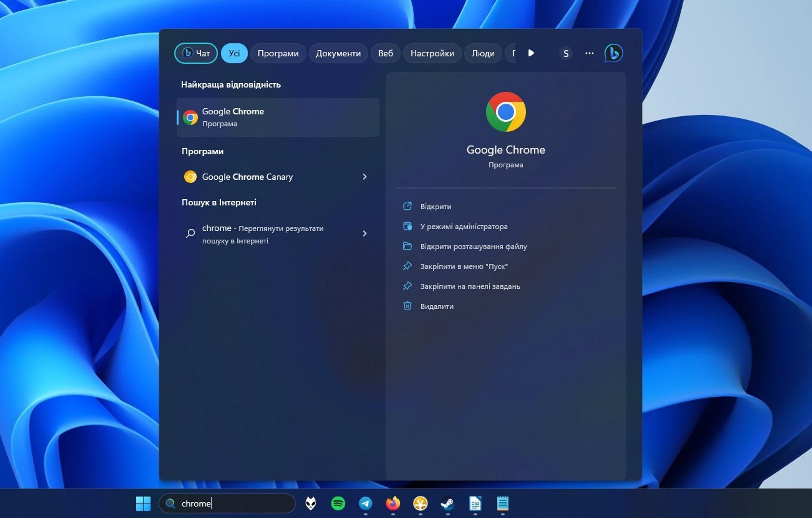812x518 pixels.
Task: Switch to the Програми filter tab
Action: point(278,53)
